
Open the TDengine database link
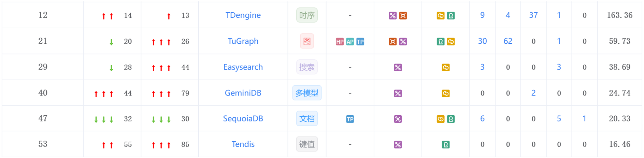click(243, 15)
